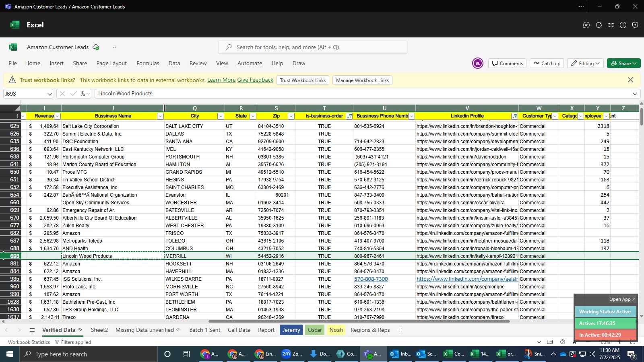The height and width of the screenshot is (362, 644).
Task: Open the Automate ribbon tab
Action: 250,63
